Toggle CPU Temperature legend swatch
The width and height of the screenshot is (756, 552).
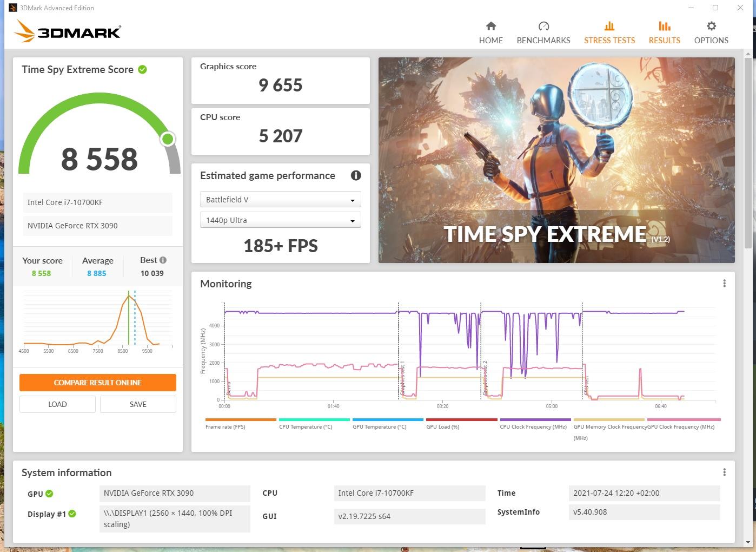(314, 419)
